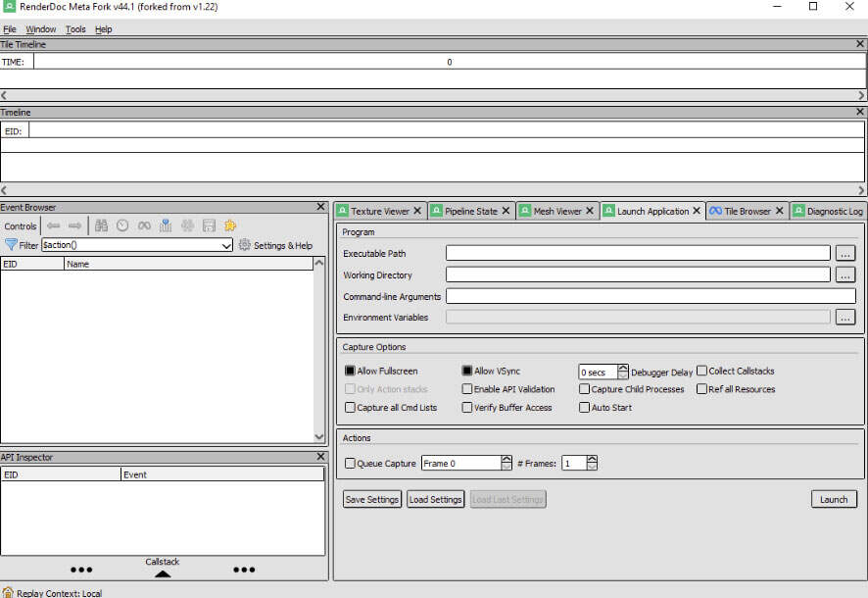868x598 pixels.
Task: Check the Queue Capture option
Action: (350, 464)
